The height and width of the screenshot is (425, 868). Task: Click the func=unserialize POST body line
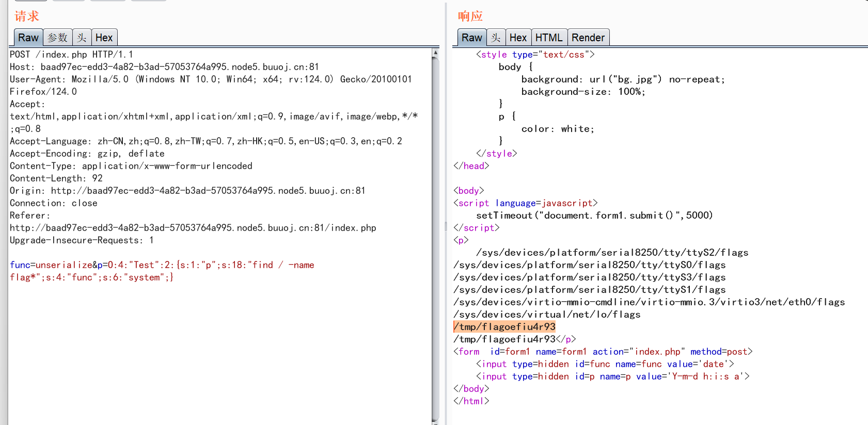(x=162, y=265)
